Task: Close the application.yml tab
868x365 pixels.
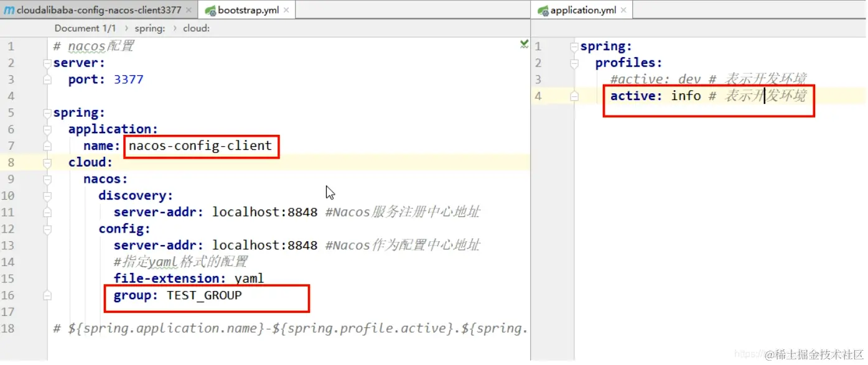Action: (x=623, y=11)
